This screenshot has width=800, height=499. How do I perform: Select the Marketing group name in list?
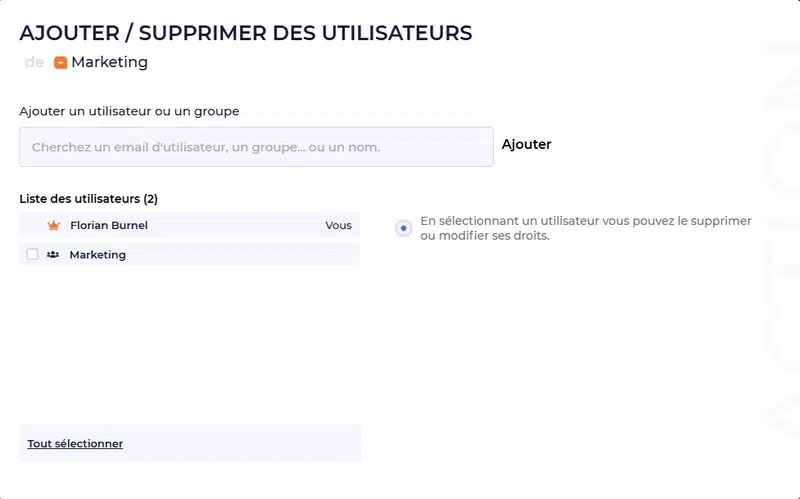tap(97, 255)
